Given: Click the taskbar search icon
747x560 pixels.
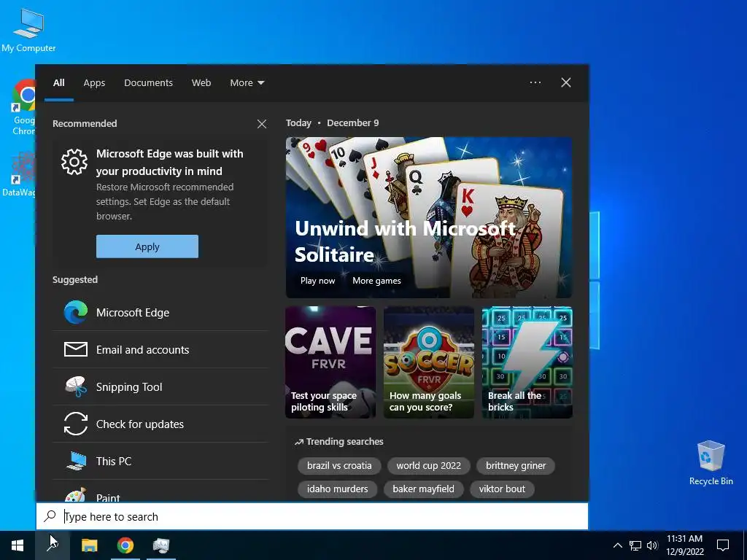Looking at the screenshot, I should coord(53,545).
